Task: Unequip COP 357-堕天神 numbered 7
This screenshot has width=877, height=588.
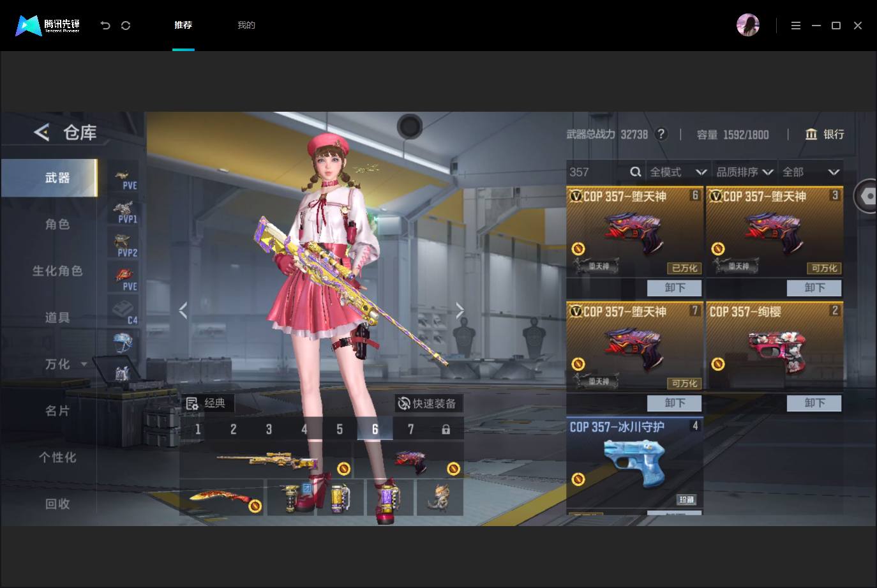Action: pos(675,403)
